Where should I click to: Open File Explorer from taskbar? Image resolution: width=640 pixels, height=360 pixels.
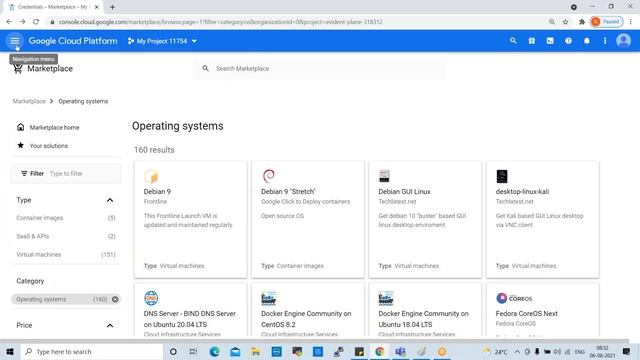click(x=256, y=351)
